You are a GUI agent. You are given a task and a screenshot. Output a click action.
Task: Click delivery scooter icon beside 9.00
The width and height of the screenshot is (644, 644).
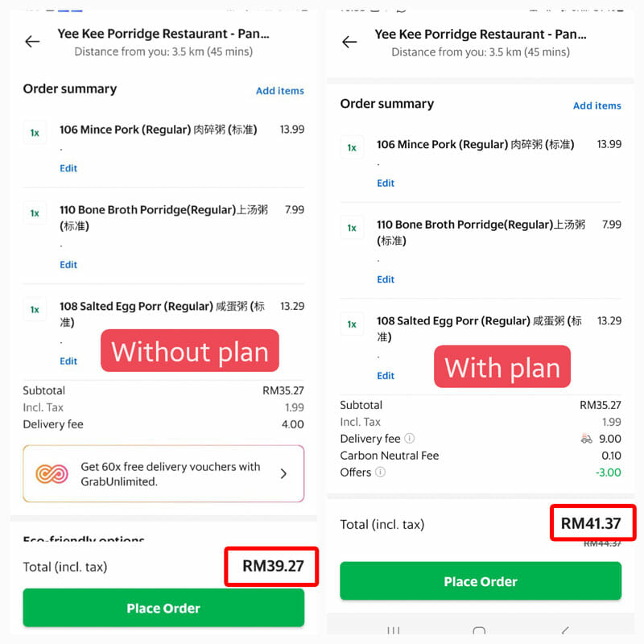tap(586, 439)
